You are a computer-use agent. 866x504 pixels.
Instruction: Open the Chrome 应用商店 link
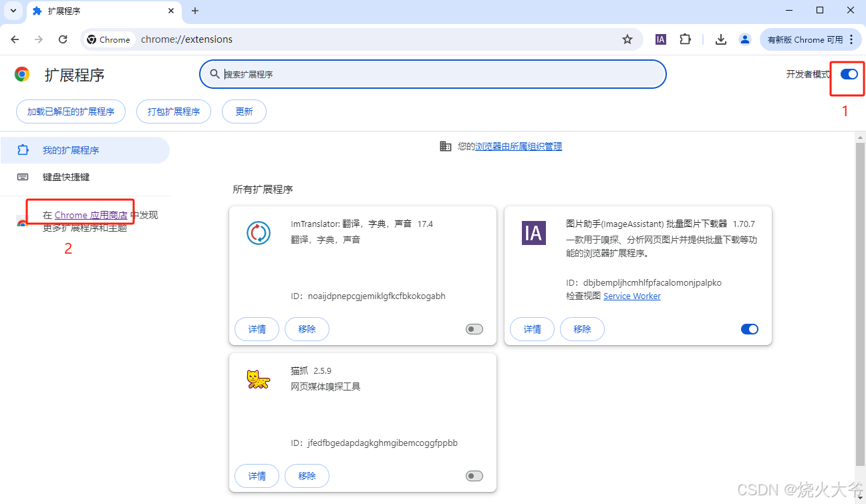(x=91, y=215)
